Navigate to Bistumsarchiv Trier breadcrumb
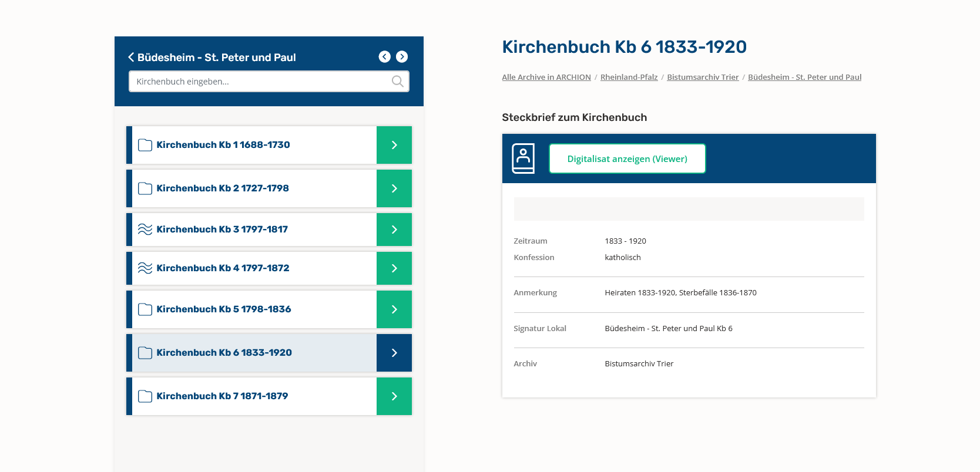980x472 pixels. pos(703,77)
